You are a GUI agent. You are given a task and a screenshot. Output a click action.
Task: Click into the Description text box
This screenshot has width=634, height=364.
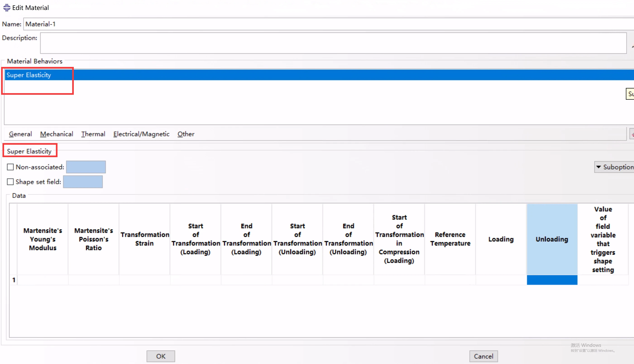(333, 43)
